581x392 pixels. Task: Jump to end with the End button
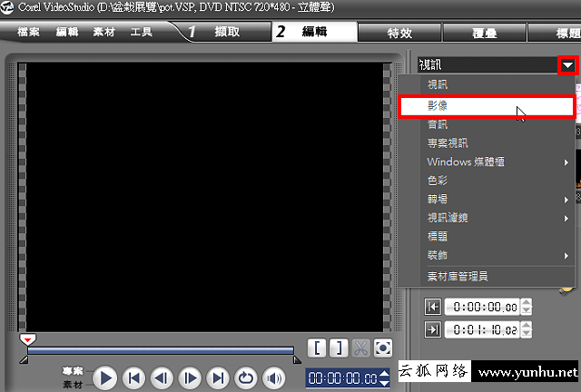coord(218,378)
